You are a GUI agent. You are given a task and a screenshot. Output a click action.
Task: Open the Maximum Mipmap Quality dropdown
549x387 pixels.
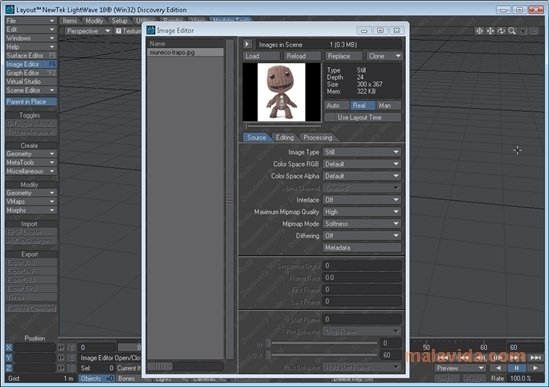pyautogui.click(x=362, y=212)
